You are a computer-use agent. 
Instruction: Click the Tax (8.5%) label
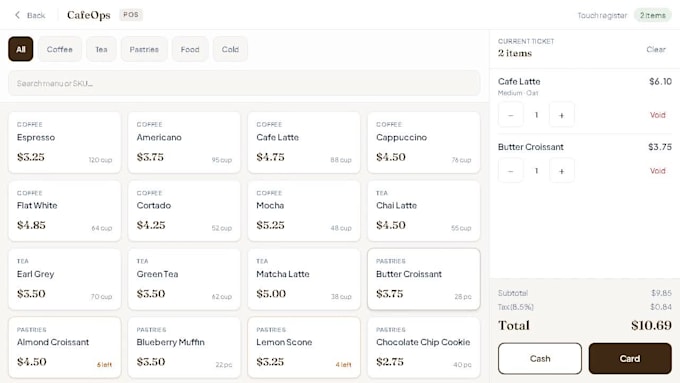516,307
